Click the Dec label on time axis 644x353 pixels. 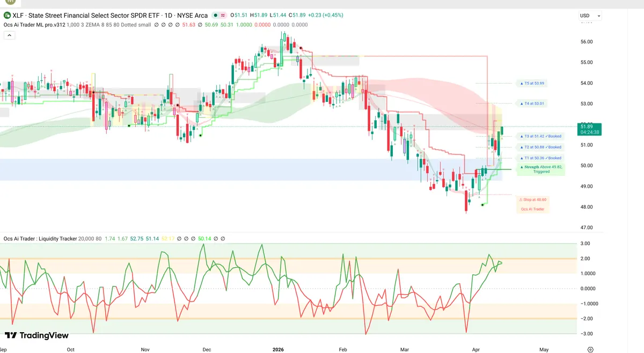207,349
